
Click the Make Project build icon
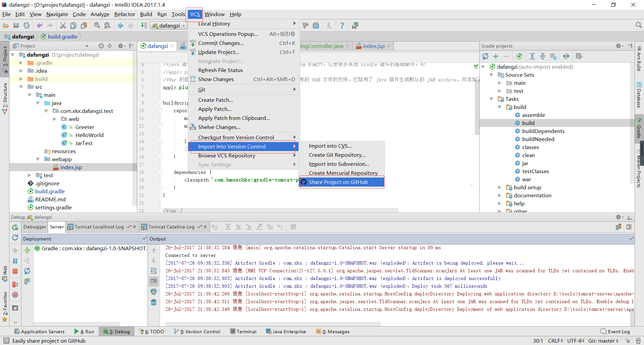coord(144,25)
